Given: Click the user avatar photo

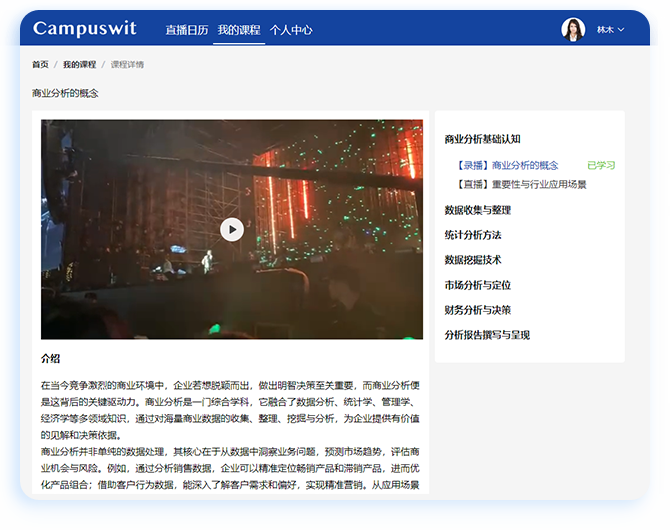Looking at the screenshot, I should (573, 30).
